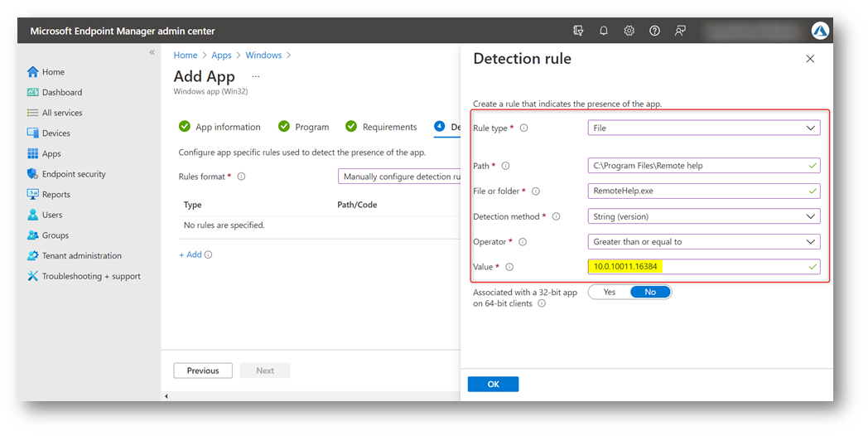Switch to Program step
868x436 pixels.
[303, 127]
